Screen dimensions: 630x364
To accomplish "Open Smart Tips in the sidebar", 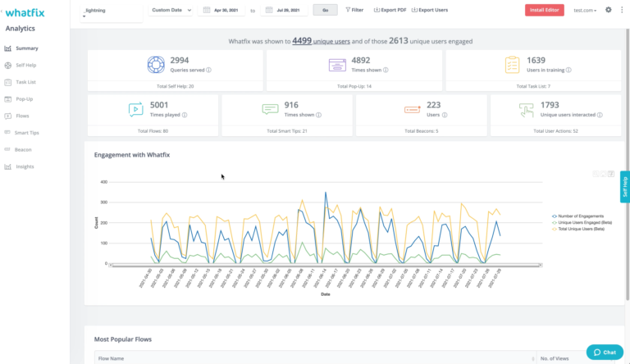I will [27, 132].
